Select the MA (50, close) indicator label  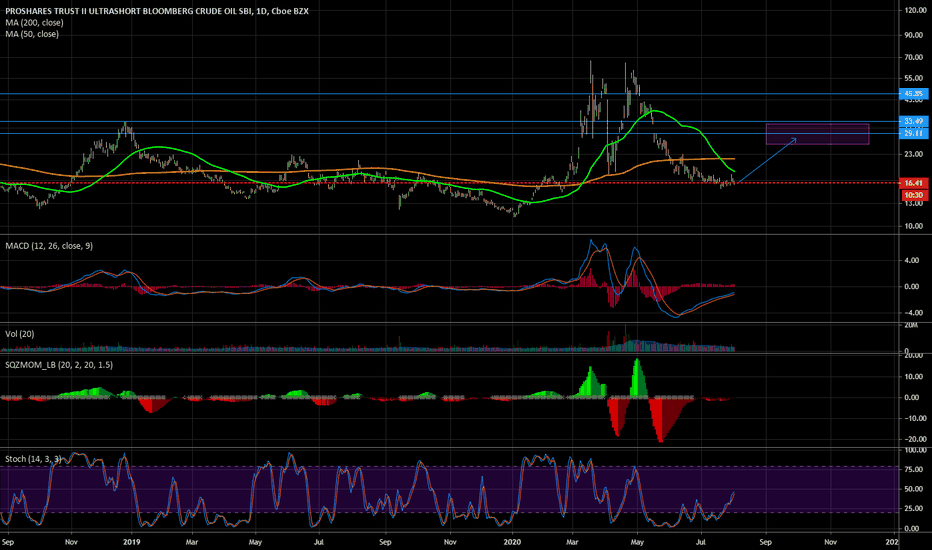pos(32,34)
